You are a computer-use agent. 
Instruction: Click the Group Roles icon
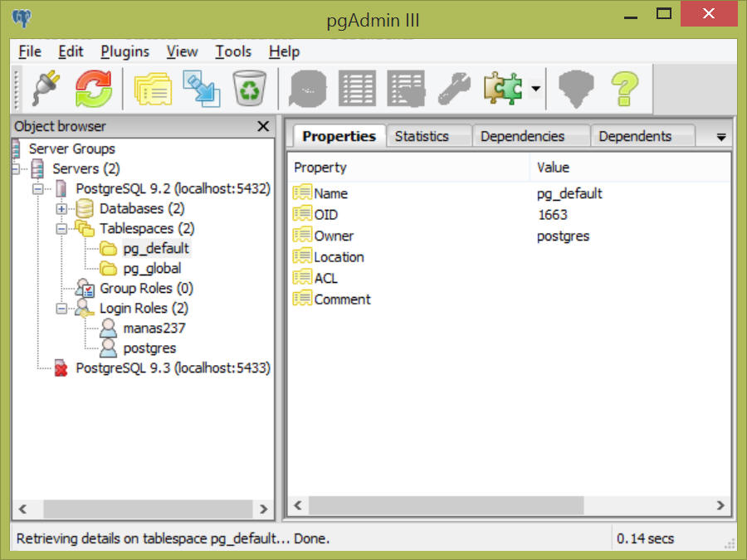click(x=85, y=289)
